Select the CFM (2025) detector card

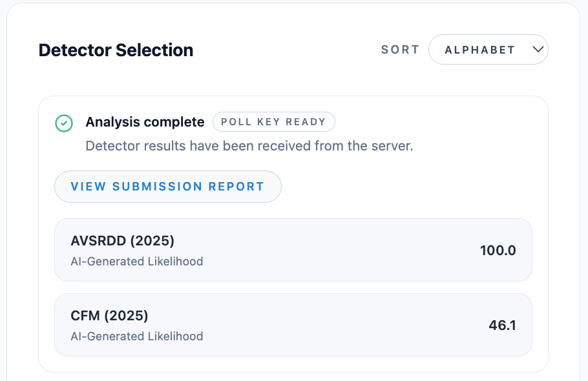point(293,325)
